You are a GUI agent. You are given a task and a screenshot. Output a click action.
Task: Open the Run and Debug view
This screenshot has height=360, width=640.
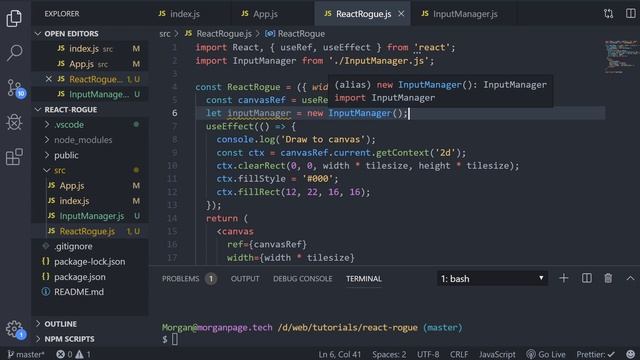coord(14,122)
